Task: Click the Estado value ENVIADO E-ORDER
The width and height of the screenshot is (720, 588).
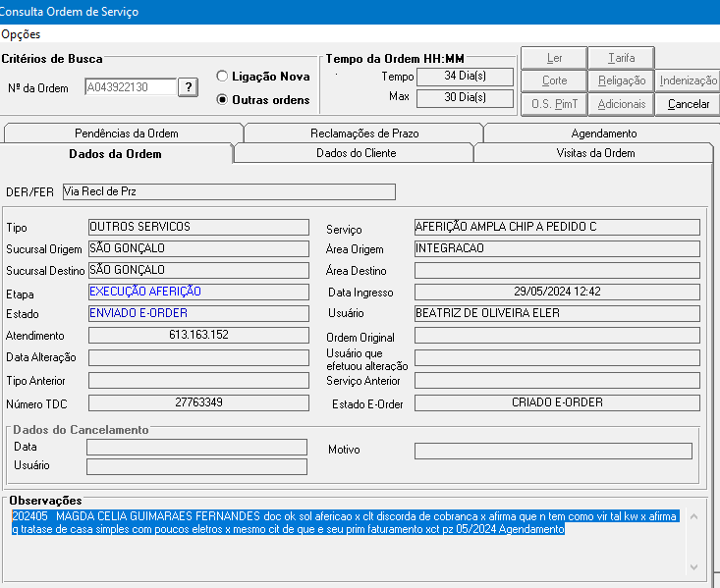Action: [x=198, y=313]
